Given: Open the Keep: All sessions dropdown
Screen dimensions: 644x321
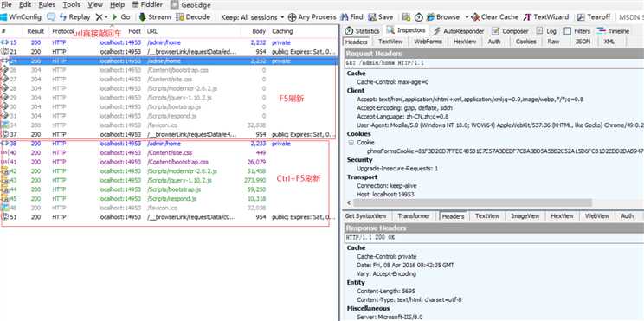Looking at the screenshot, I should pyautogui.click(x=252, y=16).
